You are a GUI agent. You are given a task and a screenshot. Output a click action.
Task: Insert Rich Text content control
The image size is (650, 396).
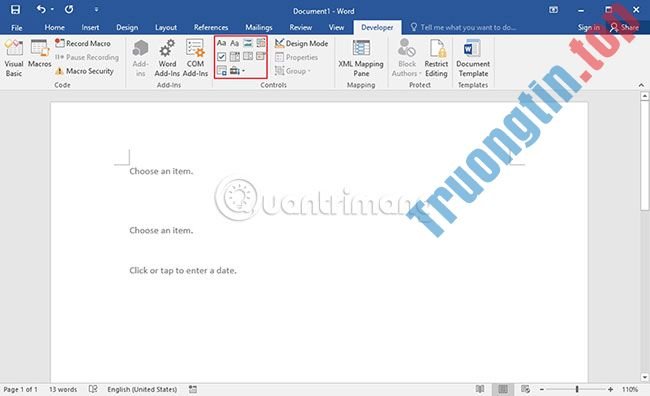(x=221, y=43)
